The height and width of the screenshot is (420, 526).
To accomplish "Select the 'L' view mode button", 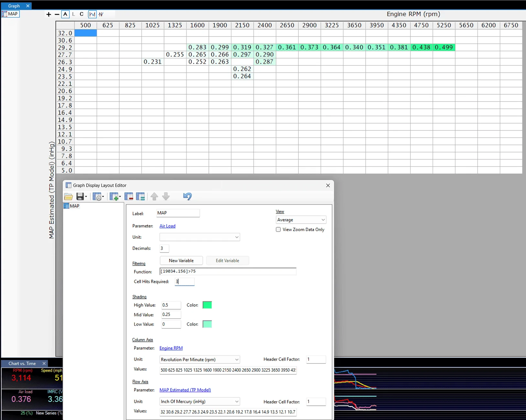I will [x=73, y=14].
